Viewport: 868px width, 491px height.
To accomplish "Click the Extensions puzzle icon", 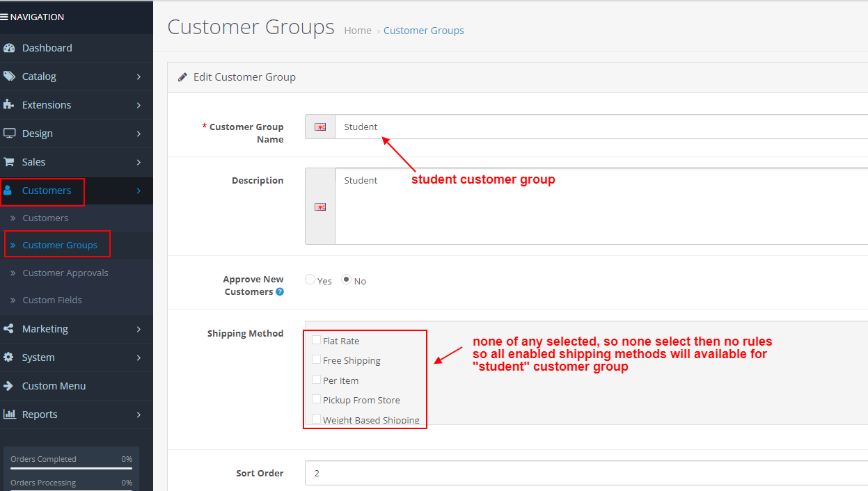I will (x=8, y=105).
